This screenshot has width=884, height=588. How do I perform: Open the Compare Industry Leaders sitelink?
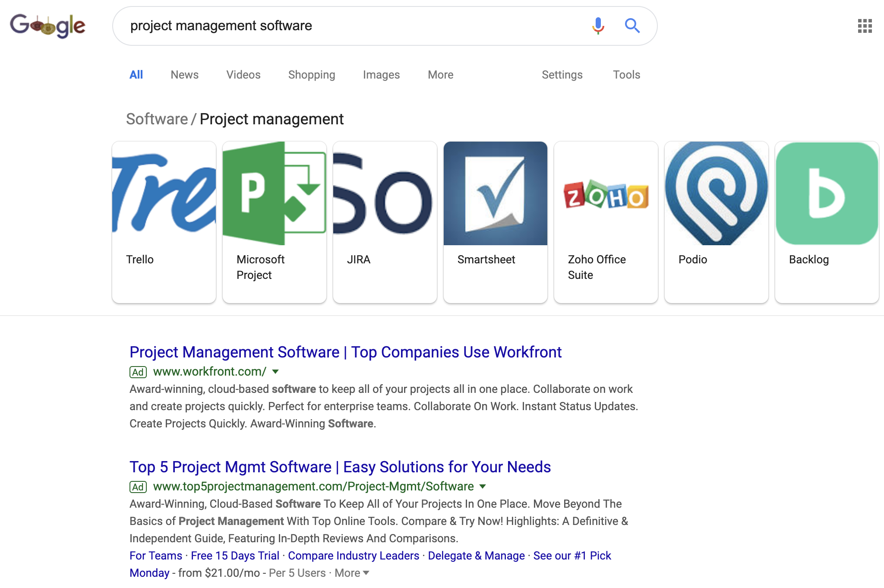point(354,556)
